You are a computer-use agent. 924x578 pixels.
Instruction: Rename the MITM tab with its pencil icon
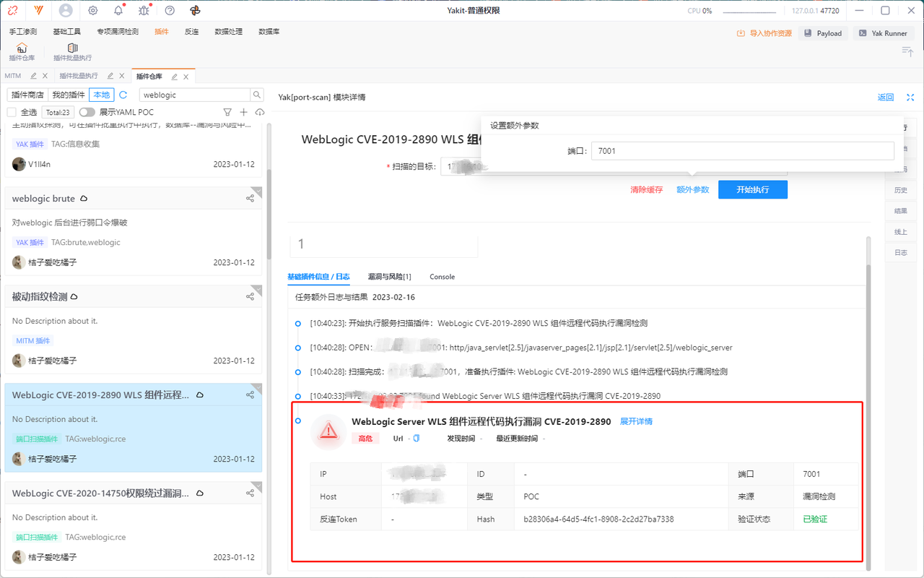tap(34, 76)
